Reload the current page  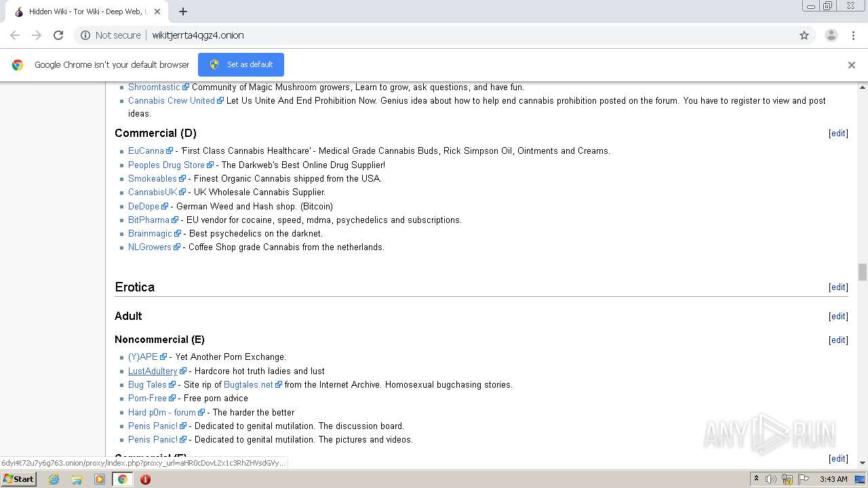[58, 35]
